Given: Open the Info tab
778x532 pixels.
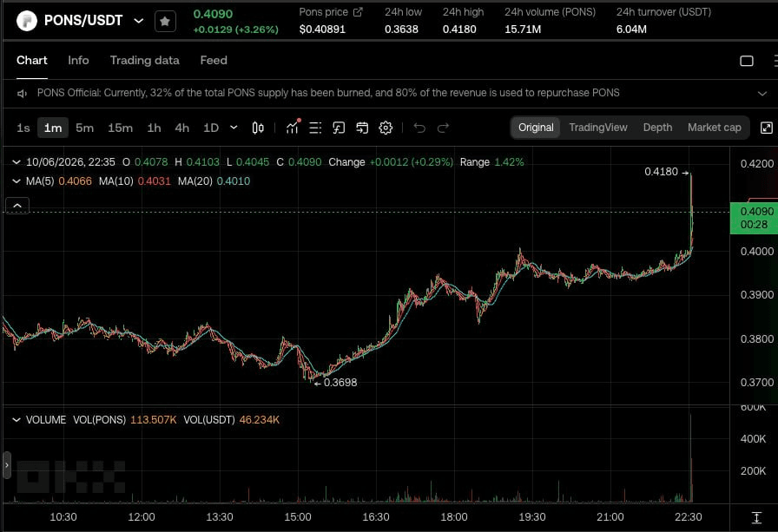Looking at the screenshot, I should pyautogui.click(x=78, y=61).
